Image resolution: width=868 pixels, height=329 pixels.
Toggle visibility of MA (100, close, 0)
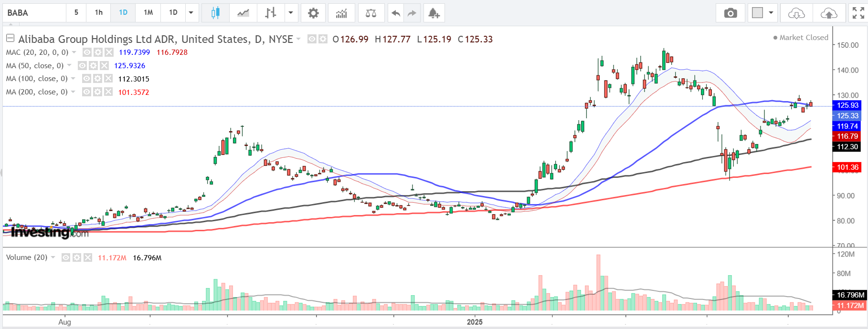point(86,79)
